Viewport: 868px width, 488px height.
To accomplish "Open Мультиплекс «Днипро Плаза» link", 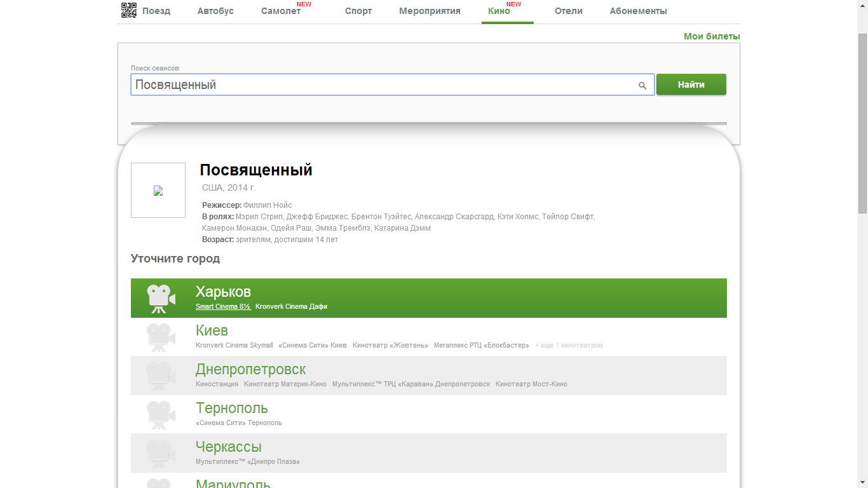I will tap(248, 461).
